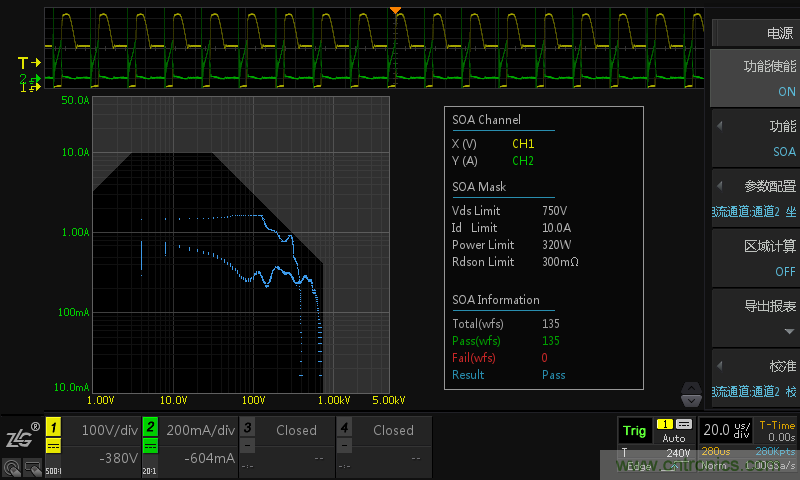Screen dimensions: 800x480
Task: Open the 参数配置 submenu
Action: tap(755, 198)
